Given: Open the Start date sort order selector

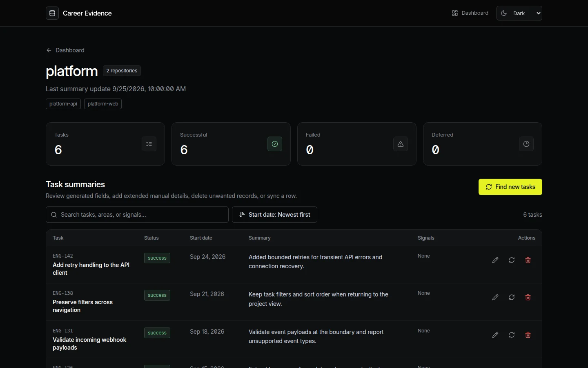Looking at the screenshot, I should point(274,215).
